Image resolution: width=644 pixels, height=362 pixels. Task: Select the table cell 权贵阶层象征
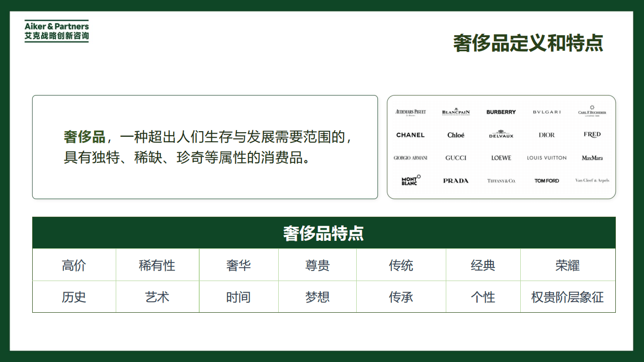[x=568, y=297]
